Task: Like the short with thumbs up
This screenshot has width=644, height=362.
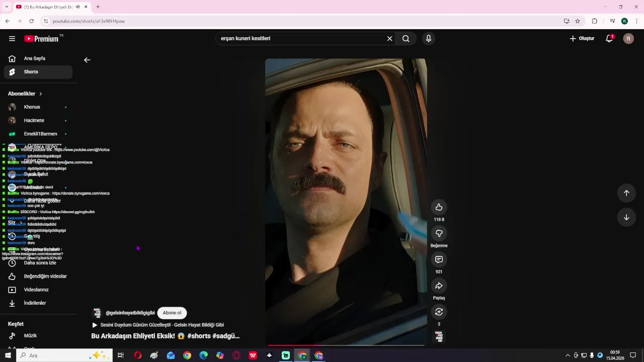Action: click(439, 207)
